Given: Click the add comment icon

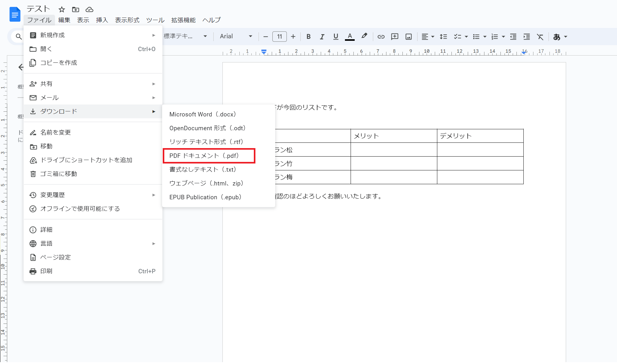Looking at the screenshot, I should tap(395, 37).
